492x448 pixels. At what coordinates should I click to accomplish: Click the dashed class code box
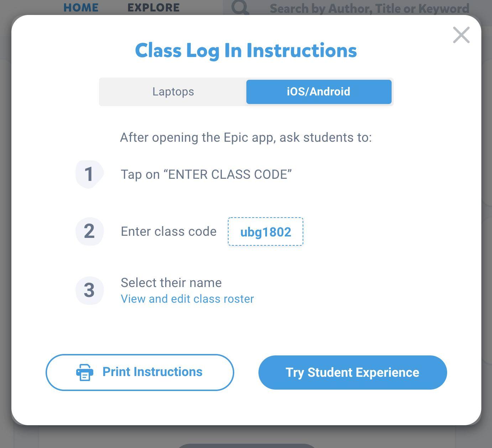[265, 232]
